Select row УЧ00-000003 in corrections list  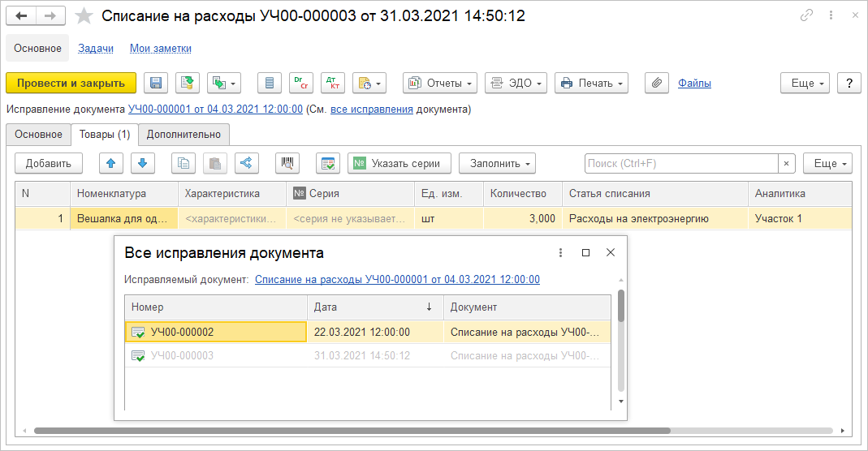coord(368,356)
